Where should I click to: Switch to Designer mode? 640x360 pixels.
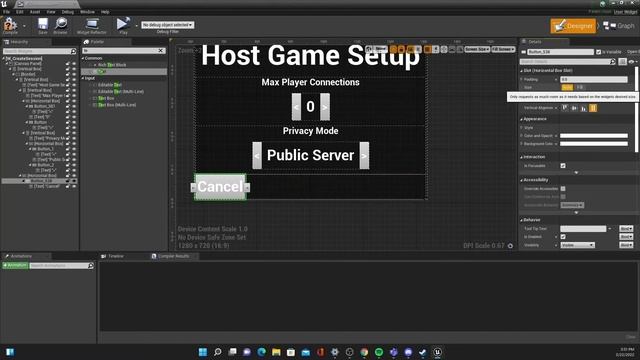[x=573, y=26]
